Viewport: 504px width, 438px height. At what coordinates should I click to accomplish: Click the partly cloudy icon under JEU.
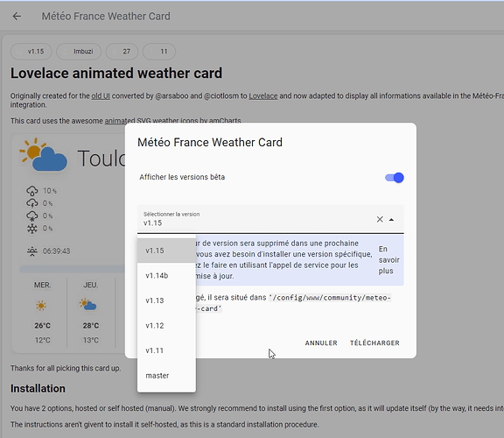point(88,305)
